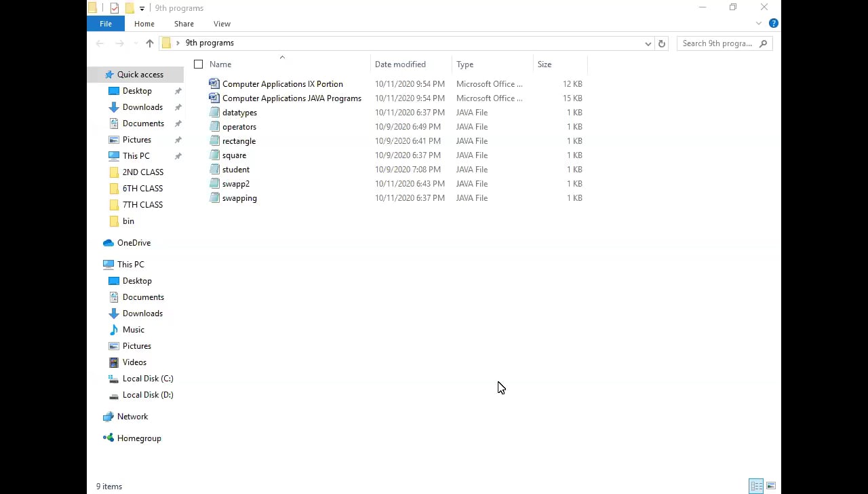
Task: Click the Word icon of Computer Applications IX Portion
Action: point(214,83)
